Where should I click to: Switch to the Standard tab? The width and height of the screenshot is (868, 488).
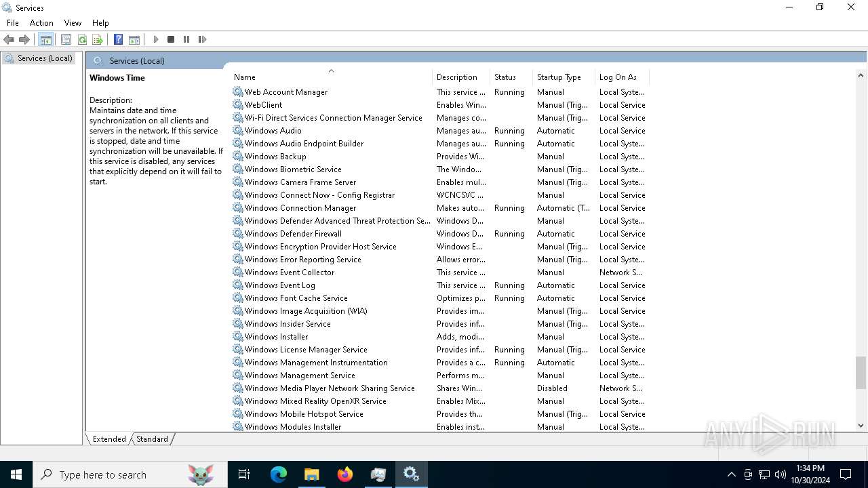152,439
